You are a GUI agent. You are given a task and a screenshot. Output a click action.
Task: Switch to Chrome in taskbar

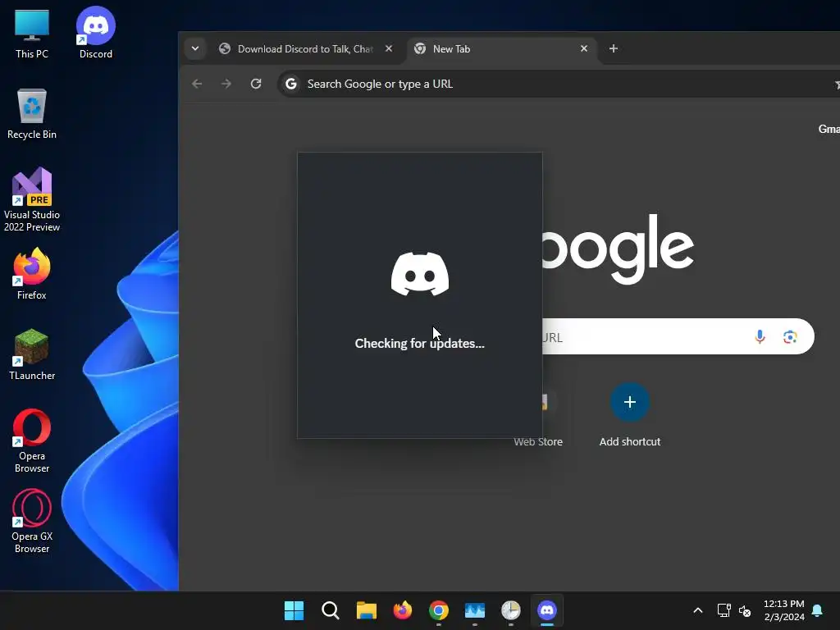click(438, 610)
